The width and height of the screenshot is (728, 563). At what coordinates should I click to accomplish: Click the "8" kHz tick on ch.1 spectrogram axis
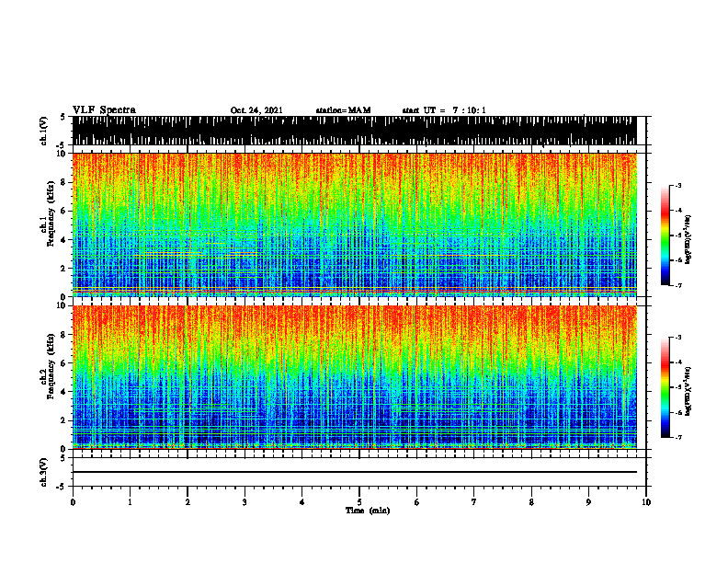coord(64,182)
